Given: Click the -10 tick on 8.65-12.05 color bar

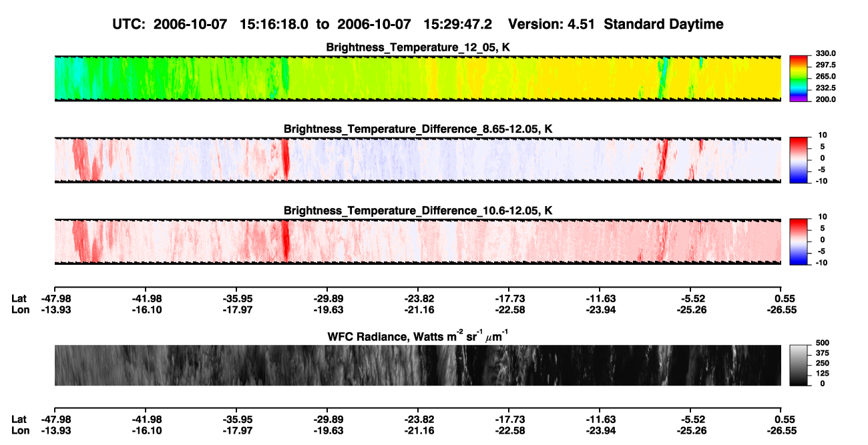Looking at the screenshot, I should point(821,181).
